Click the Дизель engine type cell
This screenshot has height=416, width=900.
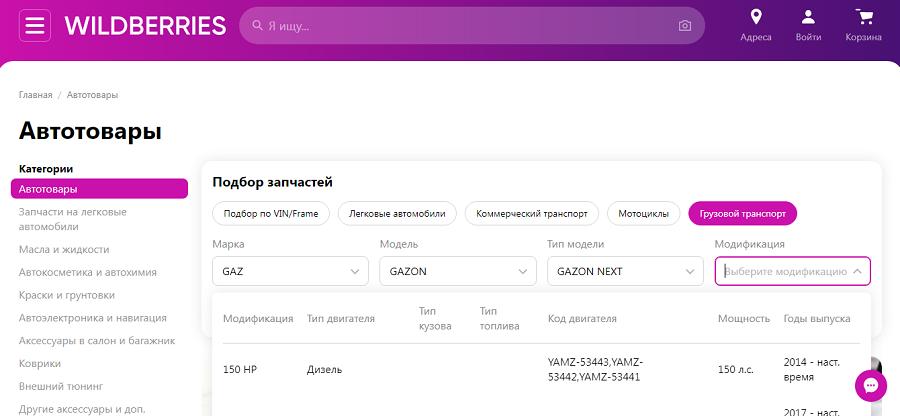(324, 370)
